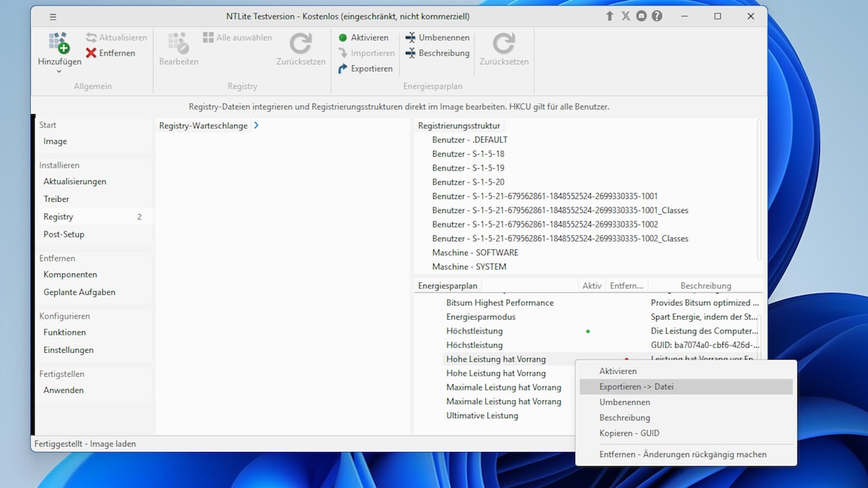Screen dimensions: 868x488
Task: Expand the Hinzufügen dropdown arrow
Action: click(59, 71)
